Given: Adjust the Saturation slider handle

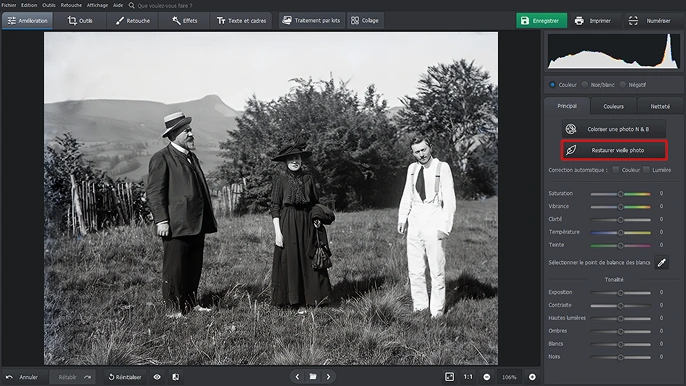Looking at the screenshot, I should [x=620, y=194].
